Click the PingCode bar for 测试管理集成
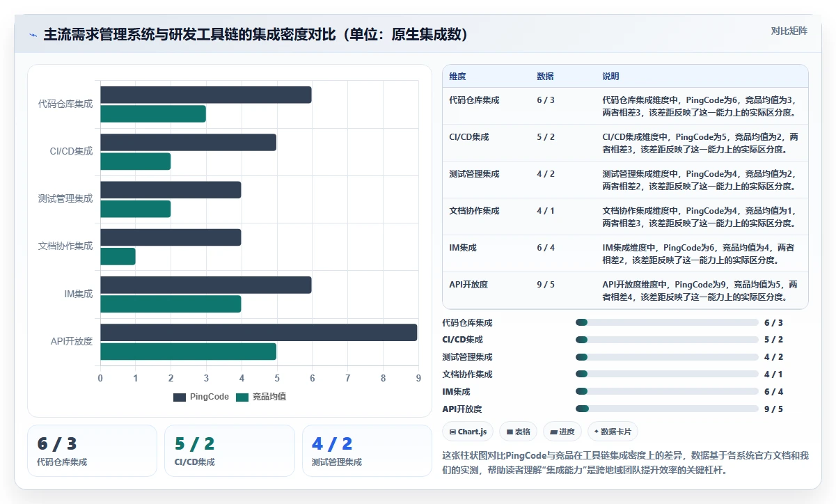This screenshot has width=836, height=504. pos(171,190)
